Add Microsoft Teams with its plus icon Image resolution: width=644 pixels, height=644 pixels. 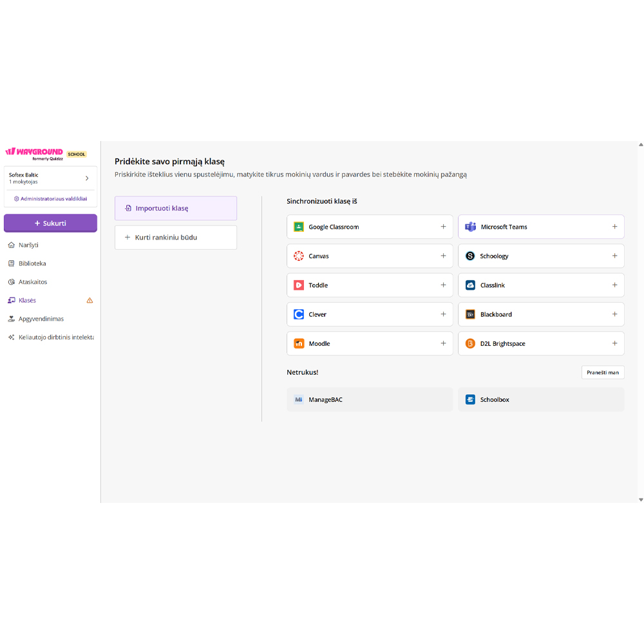click(614, 227)
